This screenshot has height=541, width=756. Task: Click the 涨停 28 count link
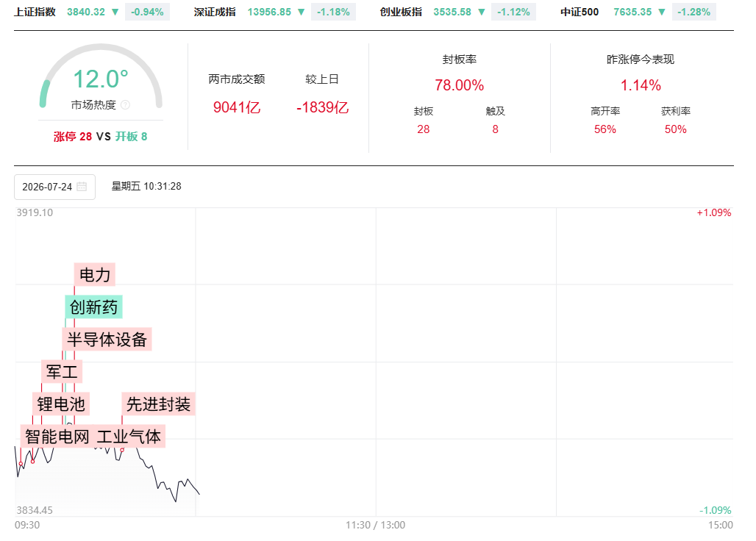72,137
